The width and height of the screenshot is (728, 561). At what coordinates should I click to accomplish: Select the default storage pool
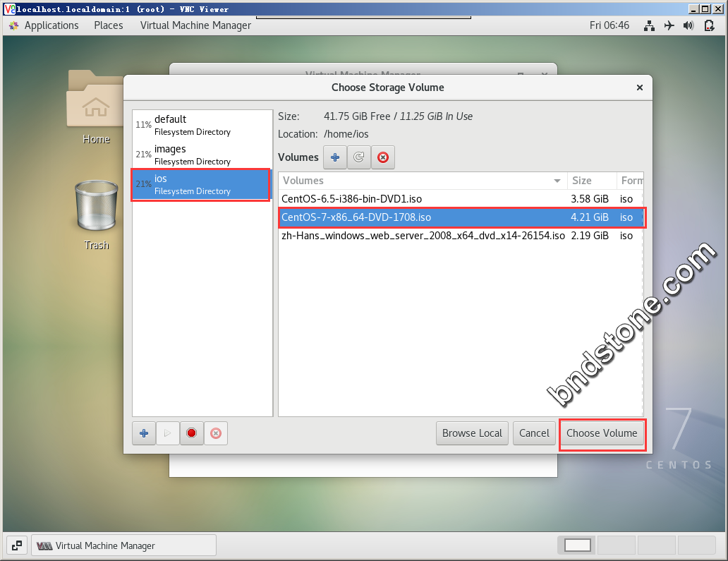tap(202, 125)
